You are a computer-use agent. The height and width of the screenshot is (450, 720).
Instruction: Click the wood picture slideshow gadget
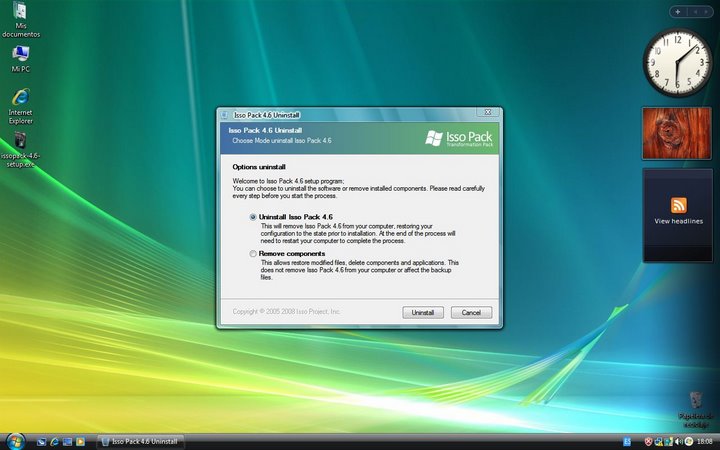(x=677, y=134)
